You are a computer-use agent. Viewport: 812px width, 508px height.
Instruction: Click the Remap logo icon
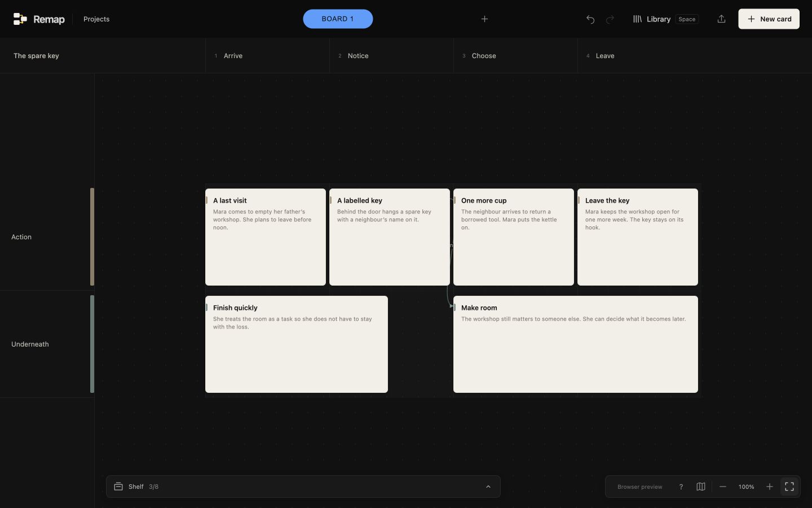[20, 19]
